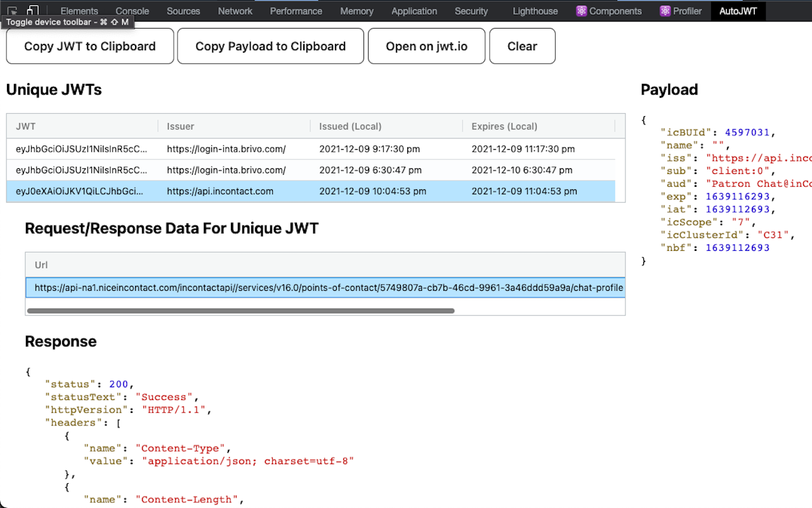
Task: Open the Sources tab
Action: (x=183, y=11)
